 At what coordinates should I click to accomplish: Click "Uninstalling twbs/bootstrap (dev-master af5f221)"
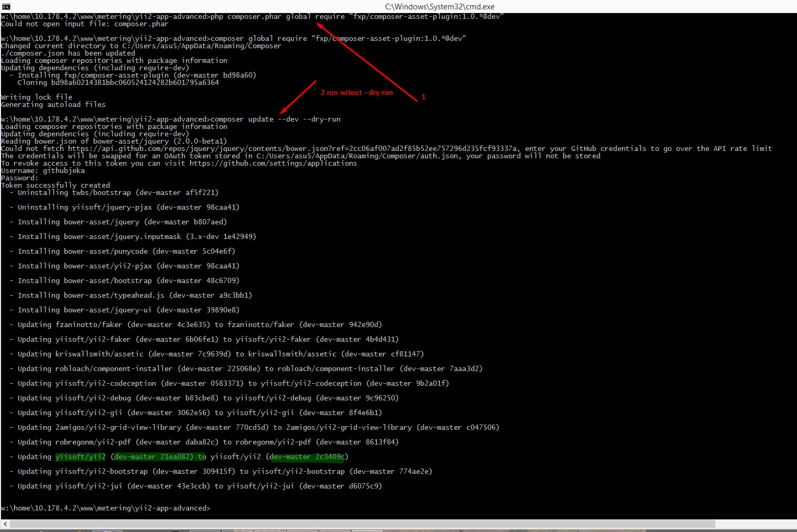[118, 192]
